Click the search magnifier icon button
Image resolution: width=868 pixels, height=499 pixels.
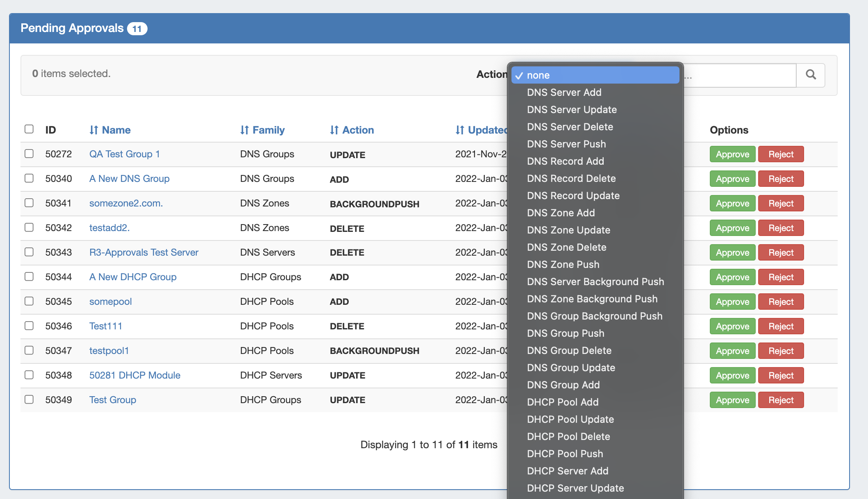tap(810, 75)
